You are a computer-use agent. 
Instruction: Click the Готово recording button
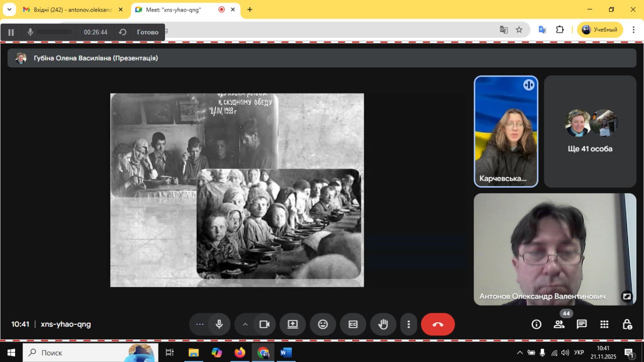pos(147,32)
